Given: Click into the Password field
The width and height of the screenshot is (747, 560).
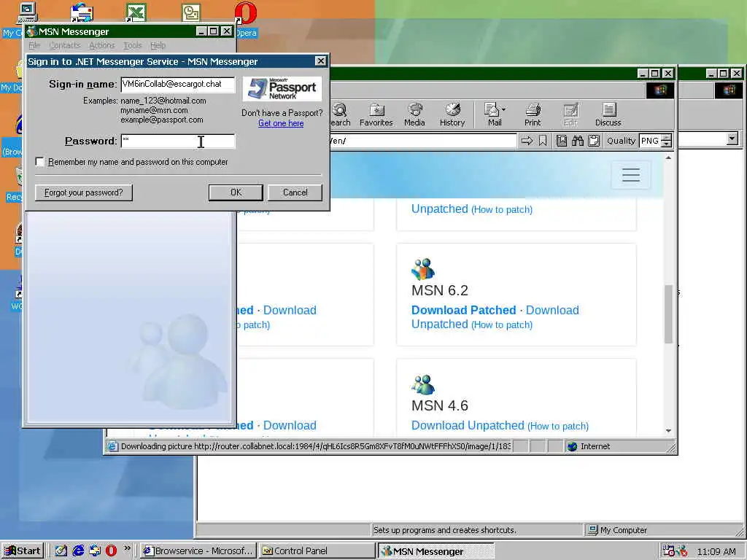Looking at the screenshot, I should tap(178, 141).
